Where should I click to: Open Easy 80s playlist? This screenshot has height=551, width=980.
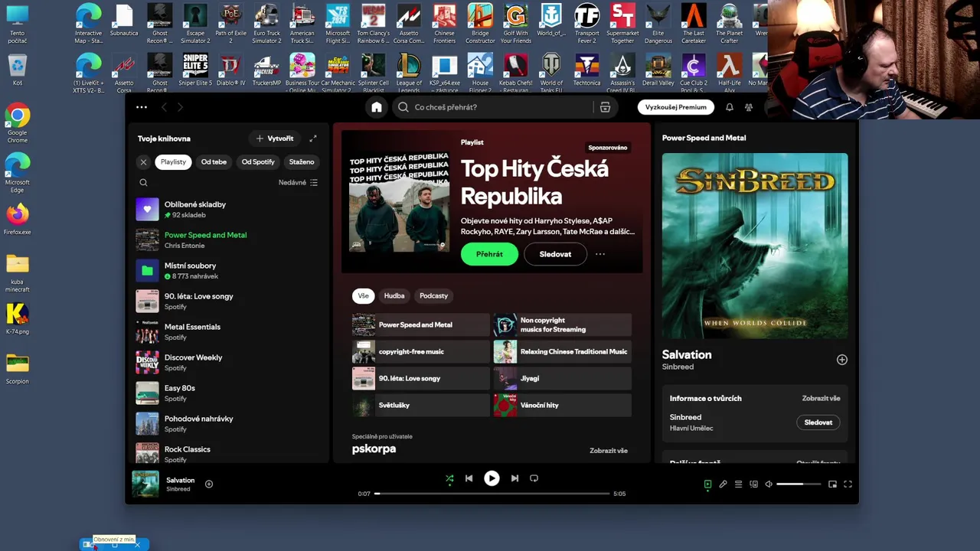[x=228, y=393]
